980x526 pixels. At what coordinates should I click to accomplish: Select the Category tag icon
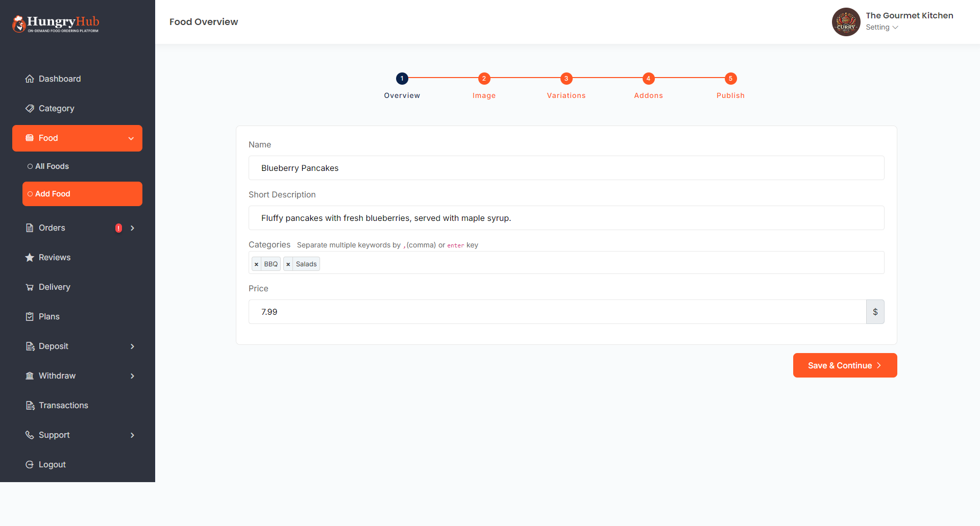tap(29, 108)
